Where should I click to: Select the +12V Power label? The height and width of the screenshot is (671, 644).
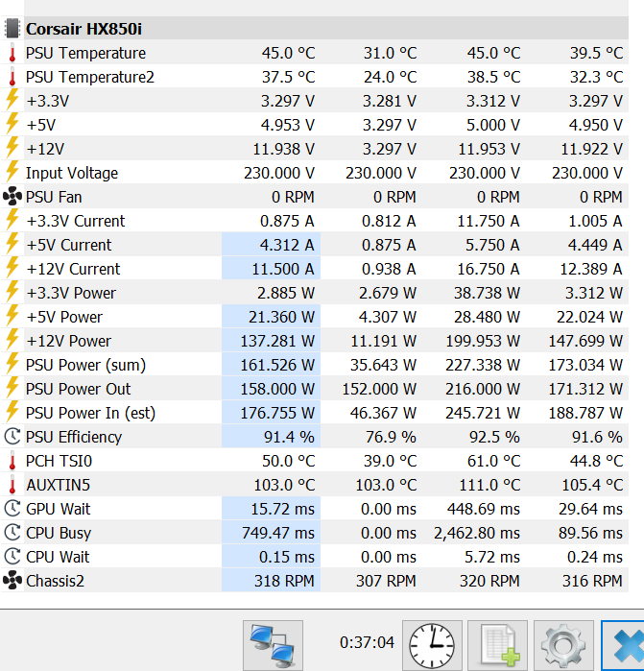point(69,341)
